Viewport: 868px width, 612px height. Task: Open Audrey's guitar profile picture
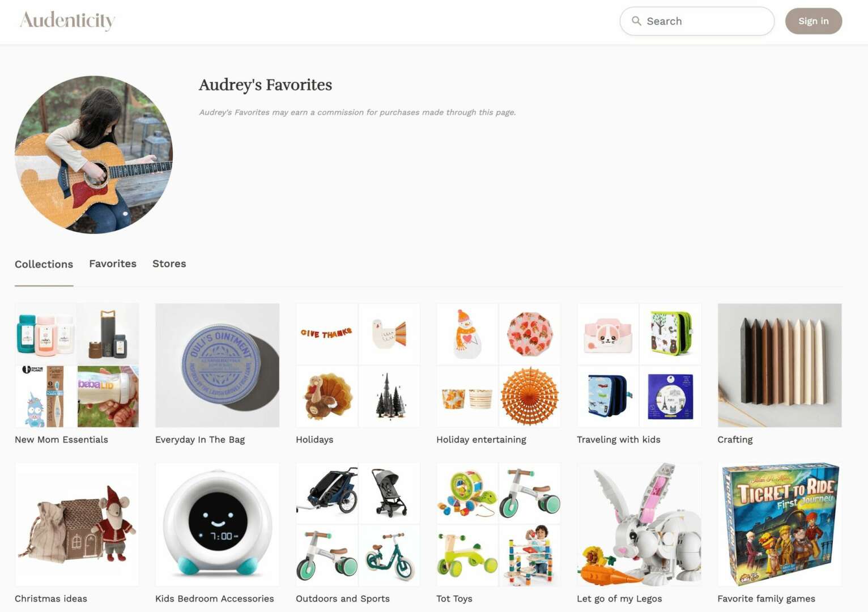[x=93, y=155]
